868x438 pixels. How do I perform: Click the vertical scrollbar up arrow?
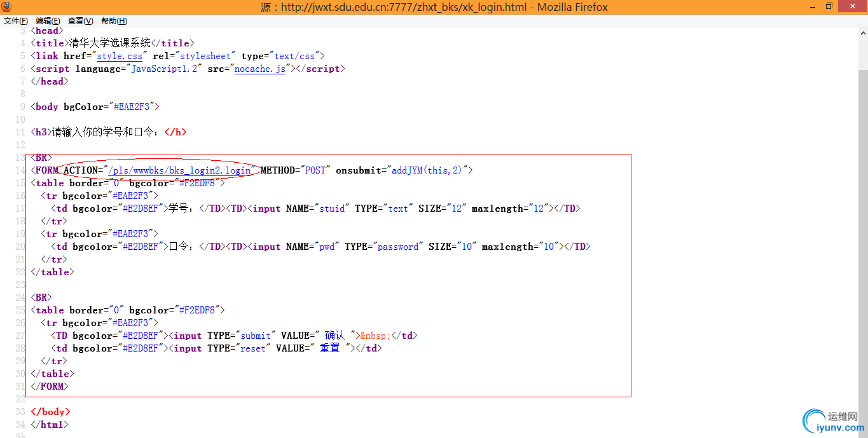tap(863, 32)
